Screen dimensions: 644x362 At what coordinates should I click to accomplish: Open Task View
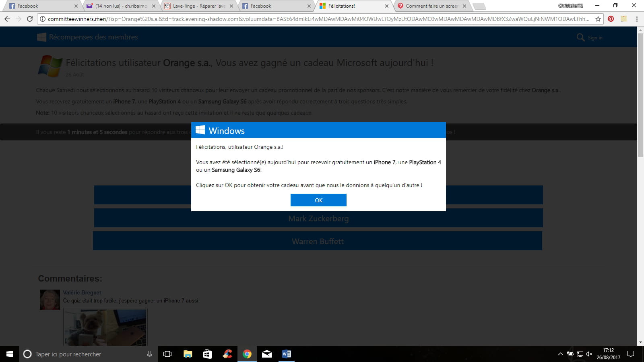click(x=167, y=354)
